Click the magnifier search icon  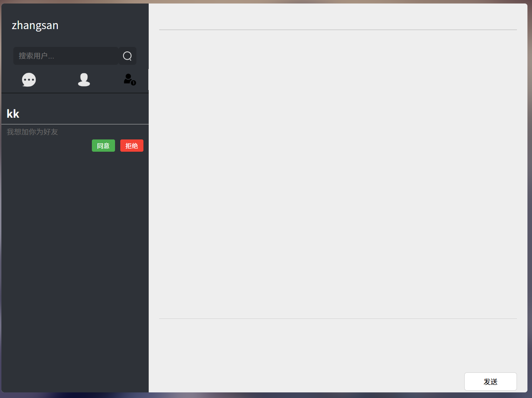click(127, 56)
